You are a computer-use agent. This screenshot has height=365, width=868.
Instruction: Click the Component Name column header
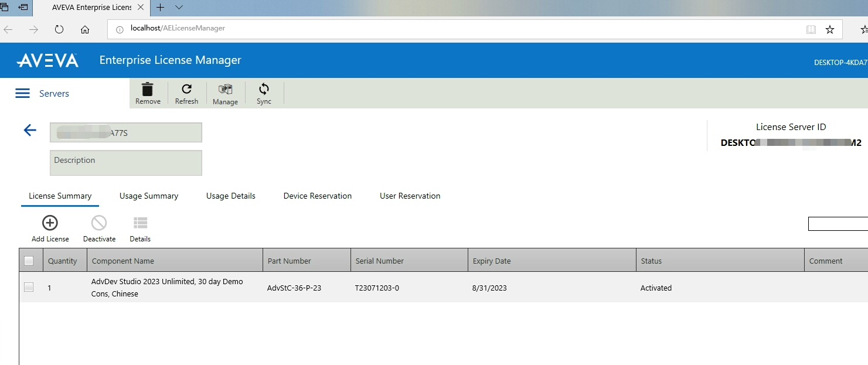123,261
